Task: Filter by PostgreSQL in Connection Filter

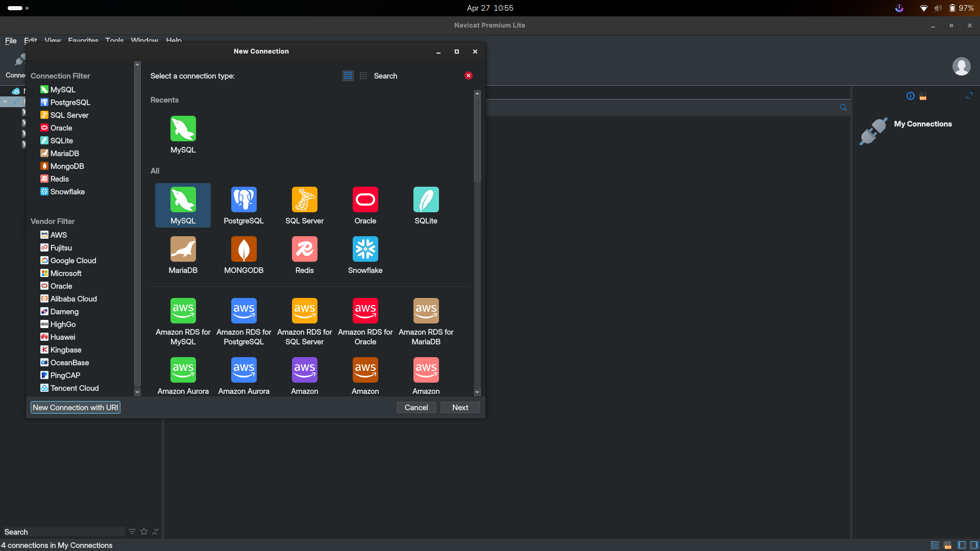Action: tap(65, 103)
